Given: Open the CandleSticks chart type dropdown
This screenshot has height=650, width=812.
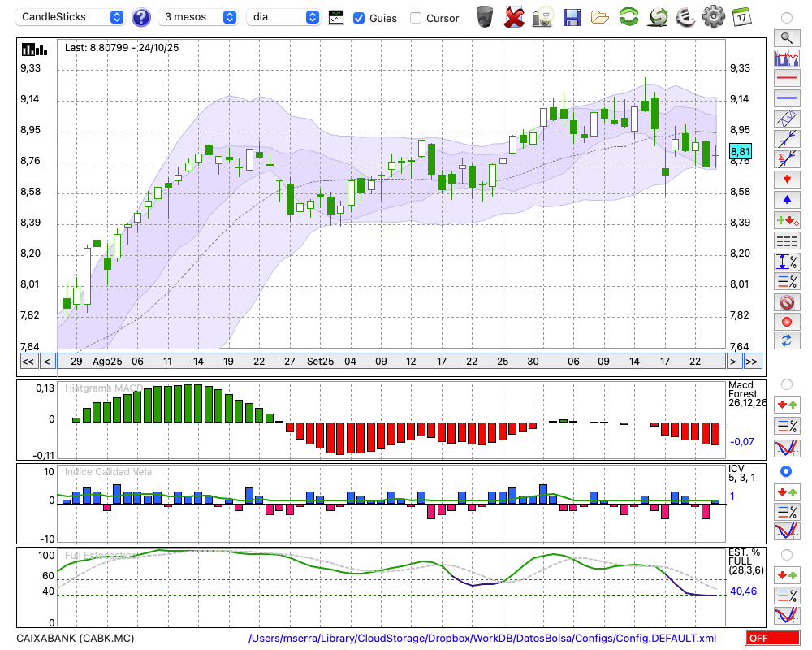Looking at the screenshot, I should pyautogui.click(x=69, y=17).
